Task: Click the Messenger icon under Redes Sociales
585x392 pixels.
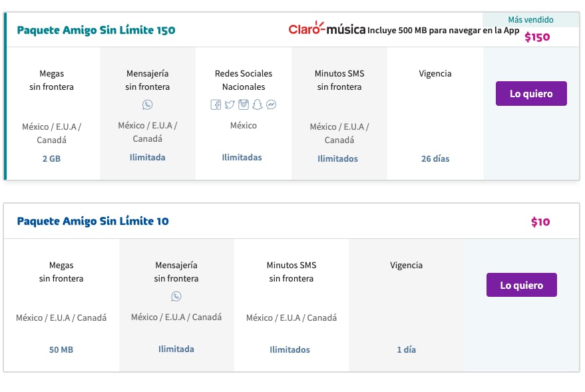Action: point(272,104)
